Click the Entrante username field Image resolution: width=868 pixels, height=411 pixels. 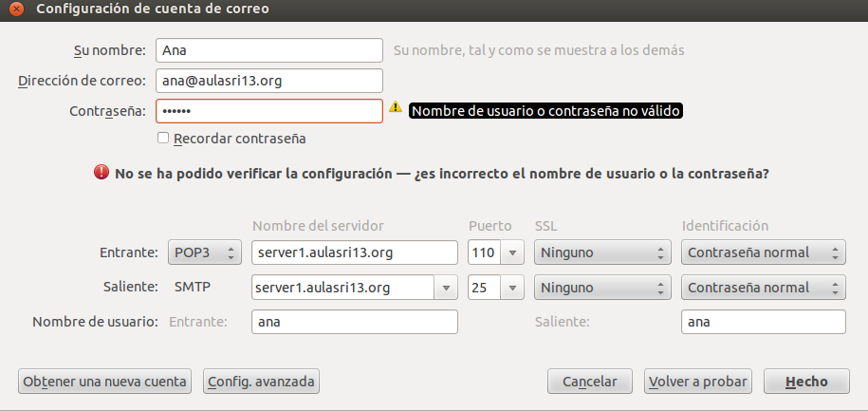(354, 321)
